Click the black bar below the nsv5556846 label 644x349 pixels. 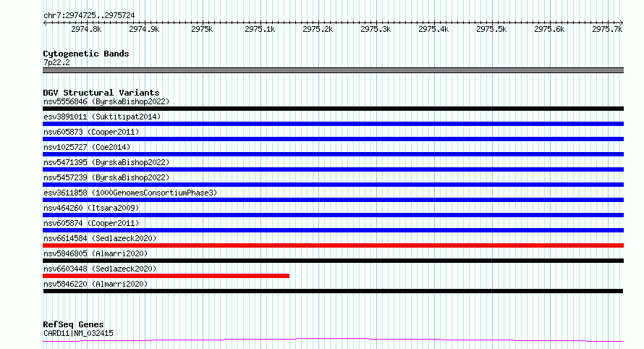[x=333, y=109]
